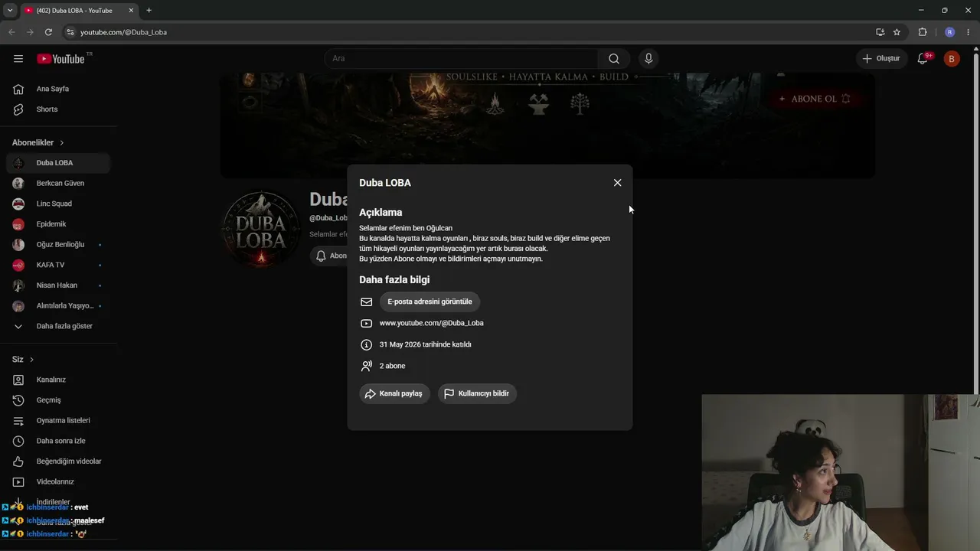Open Chrome tab search dropdown
This screenshot has height=551, width=980.
click(x=10, y=11)
